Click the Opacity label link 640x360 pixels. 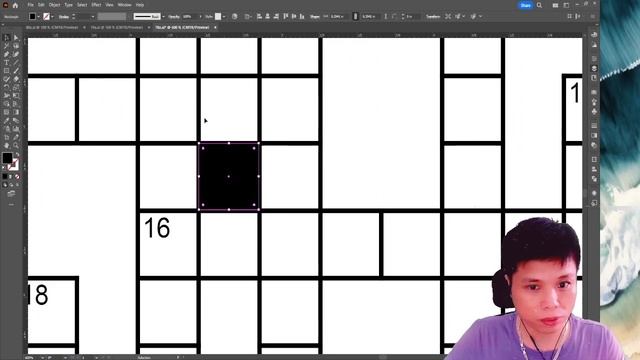(x=174, y=16)
